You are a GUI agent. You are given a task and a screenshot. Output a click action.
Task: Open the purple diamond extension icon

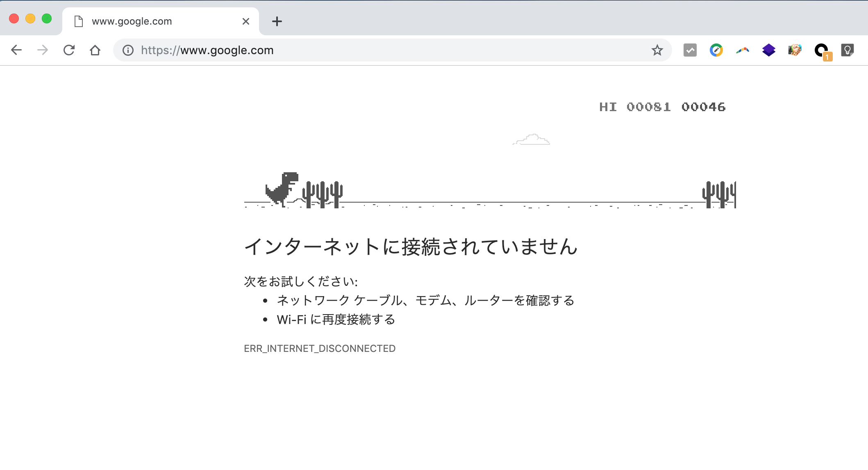click(769, 50)
